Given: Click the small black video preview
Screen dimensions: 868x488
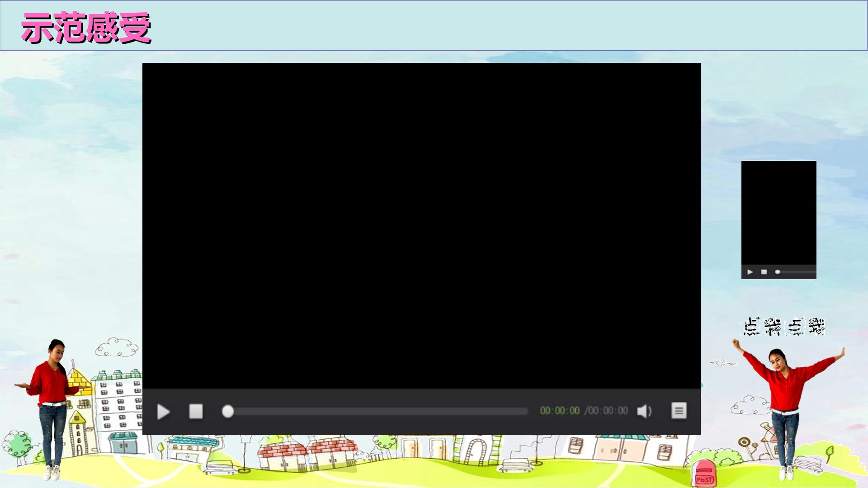Looking at the screenshot, I should (x=779, y=213).
